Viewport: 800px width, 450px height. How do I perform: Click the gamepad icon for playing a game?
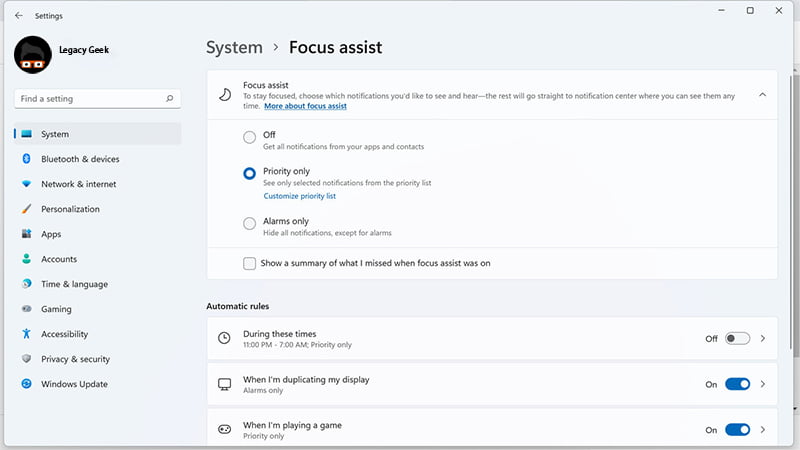click(224, 430)
